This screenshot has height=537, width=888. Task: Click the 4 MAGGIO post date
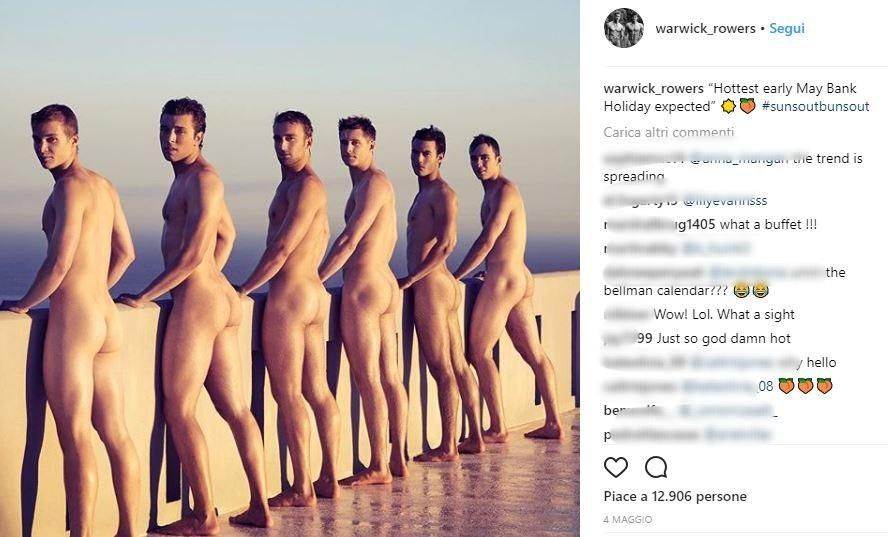tap(628, 519)
